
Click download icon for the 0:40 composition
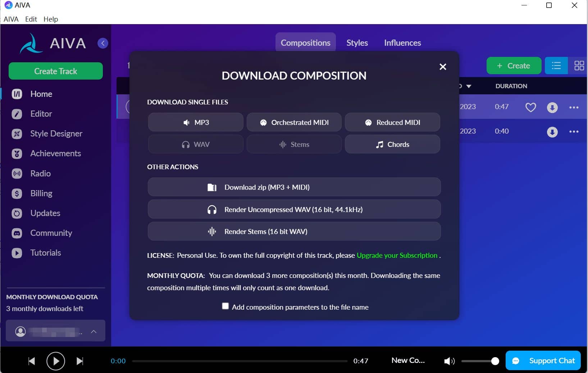[x=552, y=132]
